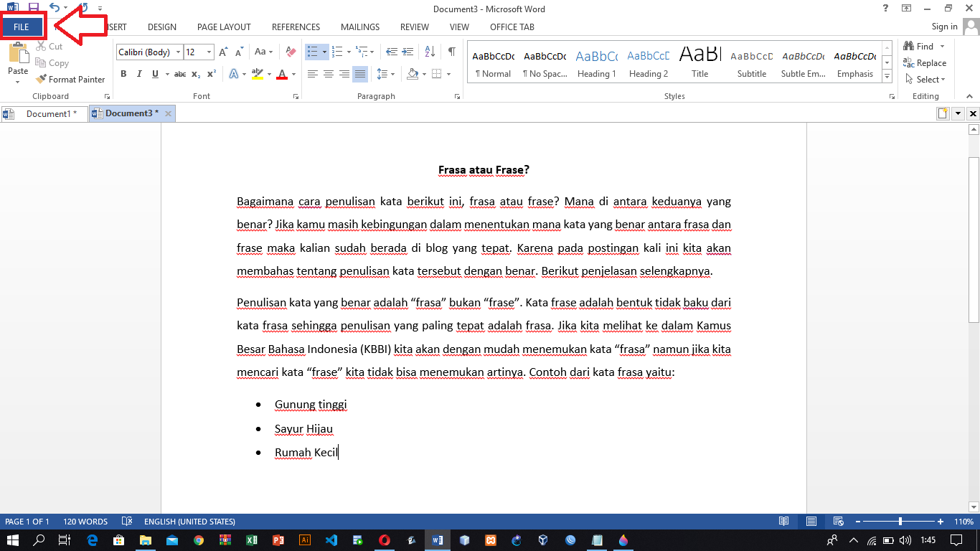
Task: Switch to Read Mode view icon
Action: coord(784,522)
